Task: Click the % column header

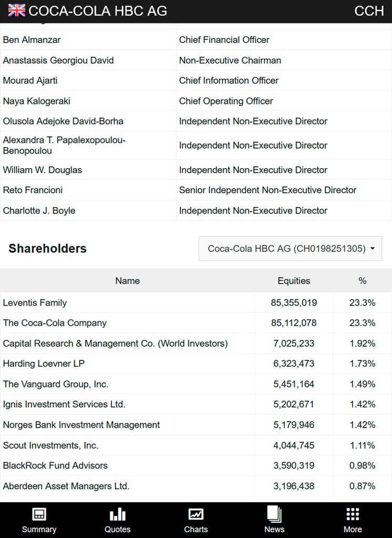Action: (362, 281)
